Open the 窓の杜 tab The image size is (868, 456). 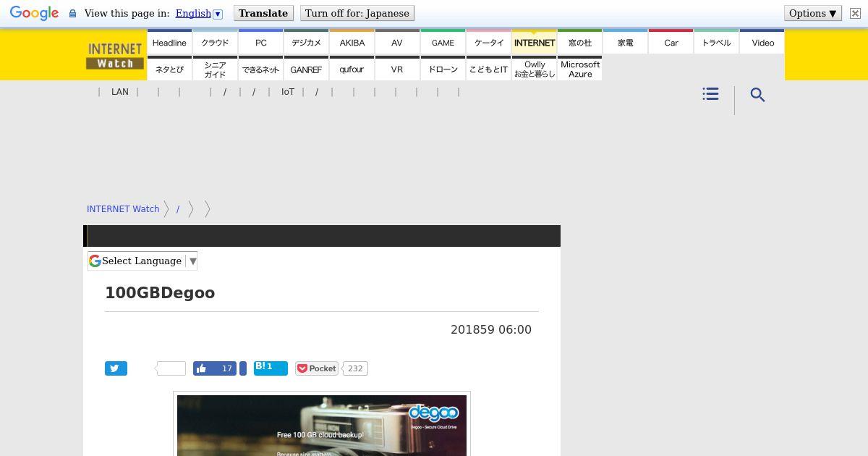point(579,42)
